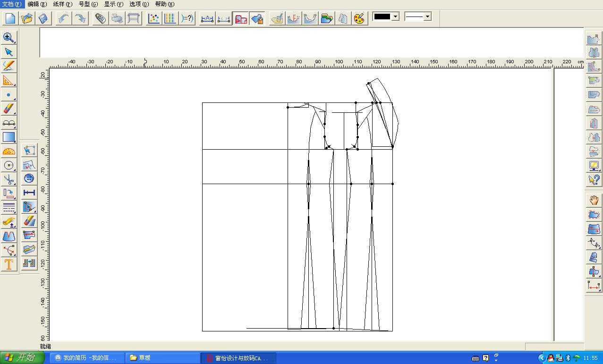Image resolution: width=603 pixels, height=364 pixels.
Task: Select the blue H-shaped measure tool
Action: click(29, 193)
